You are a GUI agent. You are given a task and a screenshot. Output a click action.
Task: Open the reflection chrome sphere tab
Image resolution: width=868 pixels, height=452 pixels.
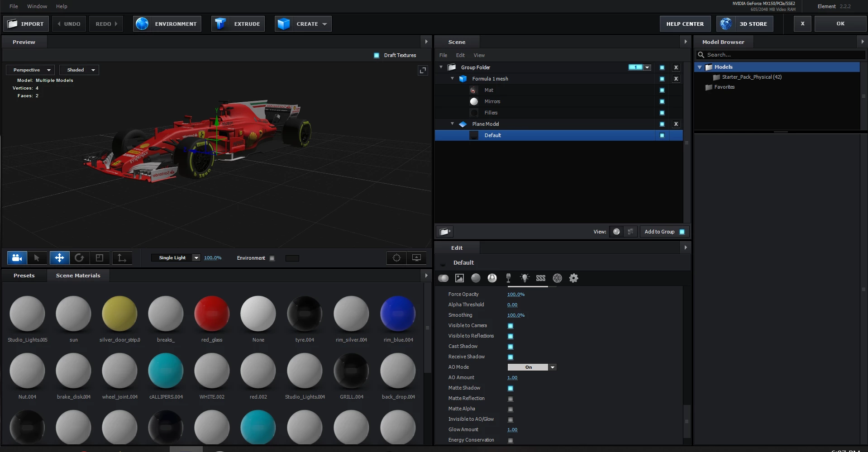[x=492, y=278]
